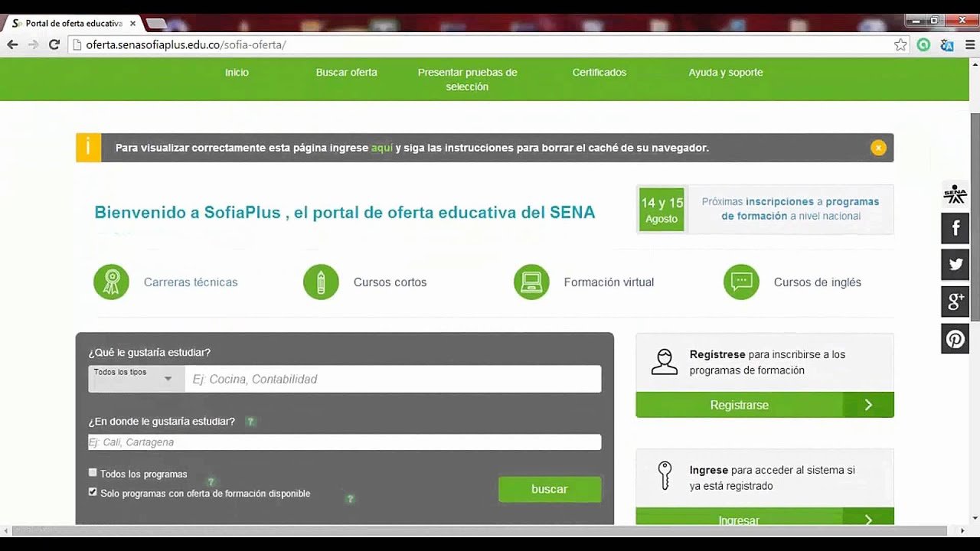Open the Cursos cortos link
The width and height of the screenshot is (980, 551).
390,282
